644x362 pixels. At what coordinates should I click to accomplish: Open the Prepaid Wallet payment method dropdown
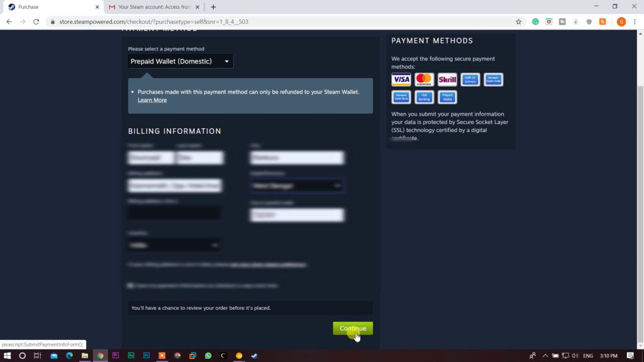pos(180,61)
